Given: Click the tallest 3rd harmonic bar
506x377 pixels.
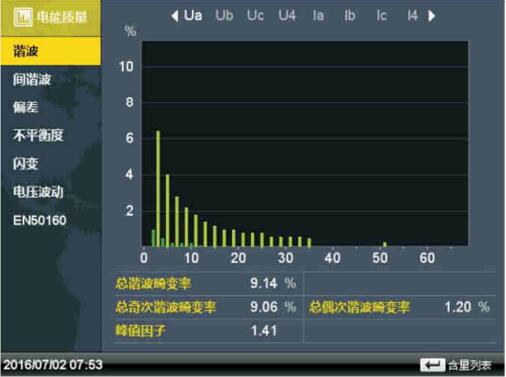Looking at the screenshot, I should pyautogui.click(x=158, y=189).
